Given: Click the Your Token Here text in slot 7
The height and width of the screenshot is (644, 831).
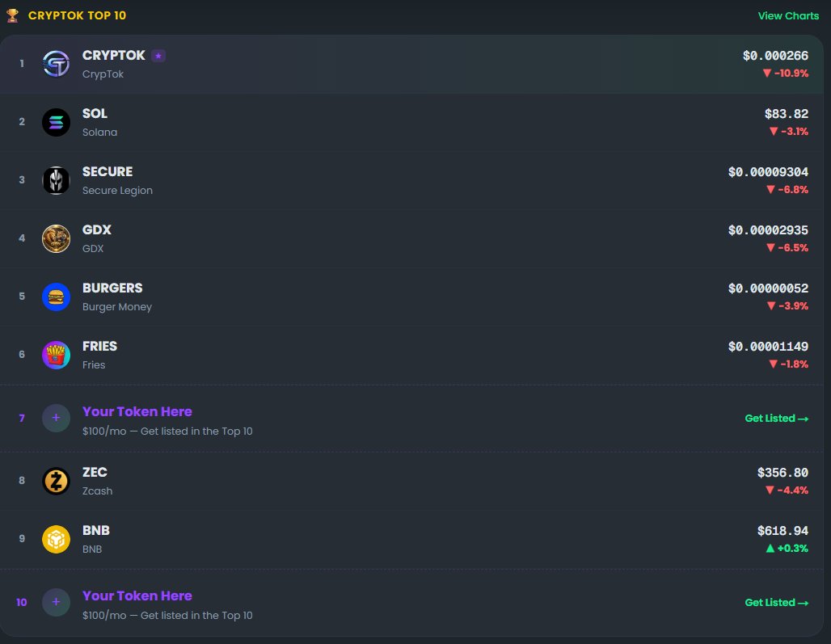Looking at the screenshot, I should point(137,411).
